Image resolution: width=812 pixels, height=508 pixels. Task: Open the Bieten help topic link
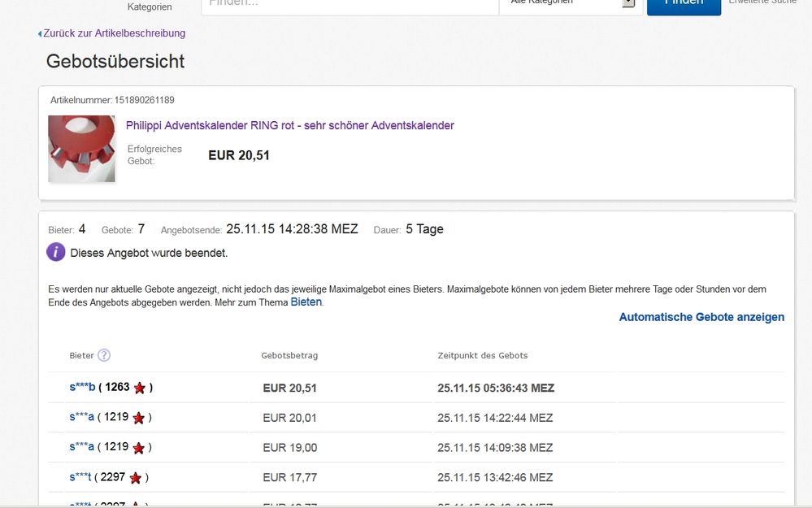tap(306, 302)
